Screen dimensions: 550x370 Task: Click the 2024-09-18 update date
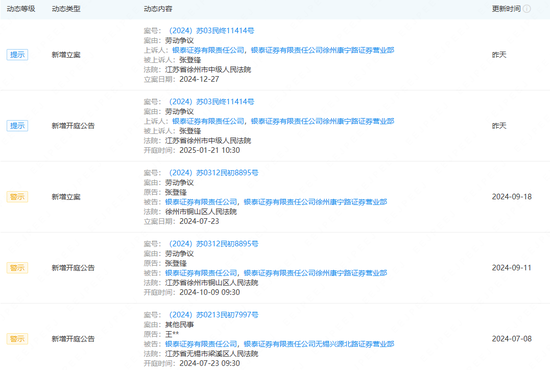pyautogui.click(x=512, y=197)
